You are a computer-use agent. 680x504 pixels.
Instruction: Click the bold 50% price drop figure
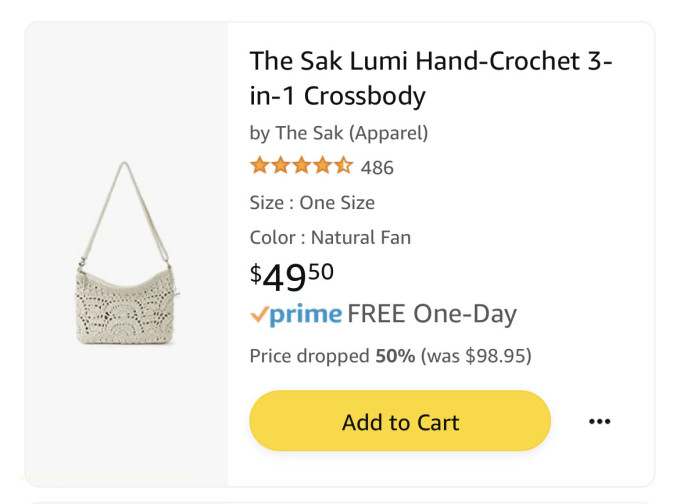pyautogui.click(x=395, y=356)
